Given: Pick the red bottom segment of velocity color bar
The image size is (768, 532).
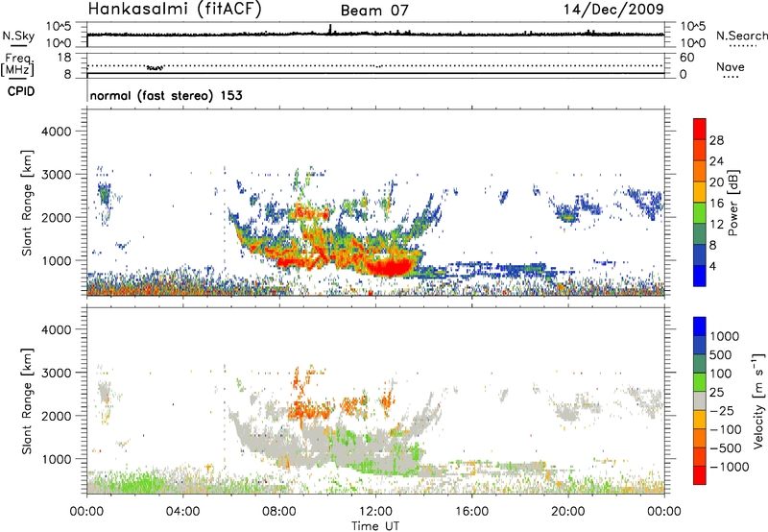Looking at the screenshot, I should point(700,475).
